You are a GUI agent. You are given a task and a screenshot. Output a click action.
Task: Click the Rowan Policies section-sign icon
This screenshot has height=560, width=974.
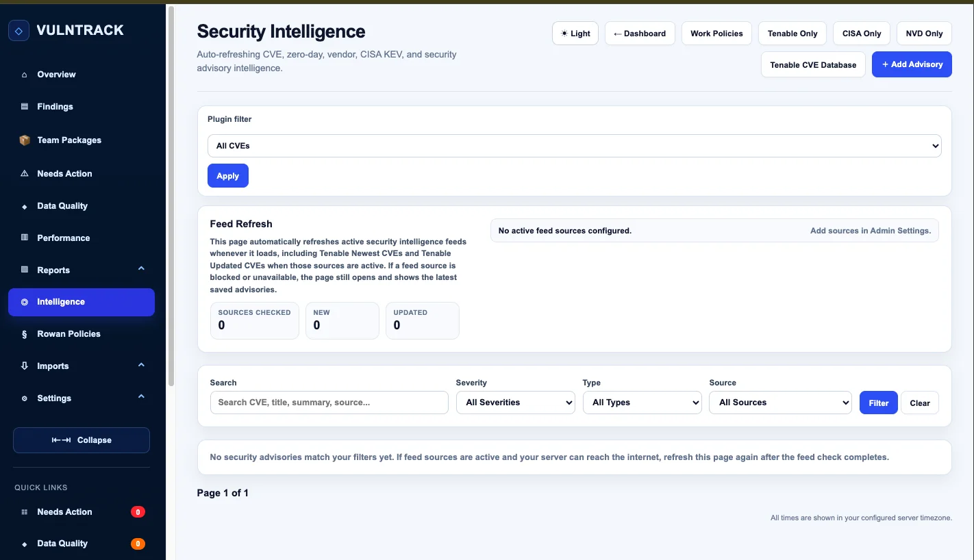point(25,334)
